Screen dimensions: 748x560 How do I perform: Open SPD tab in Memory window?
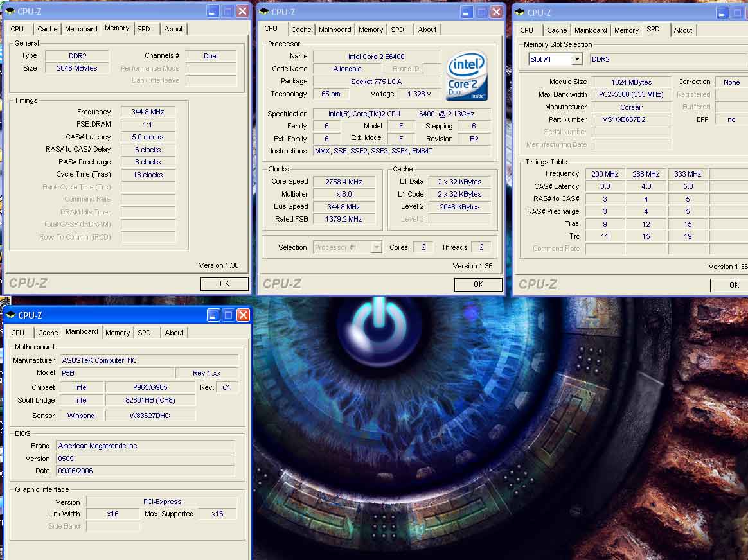click(x=143, y=29)
